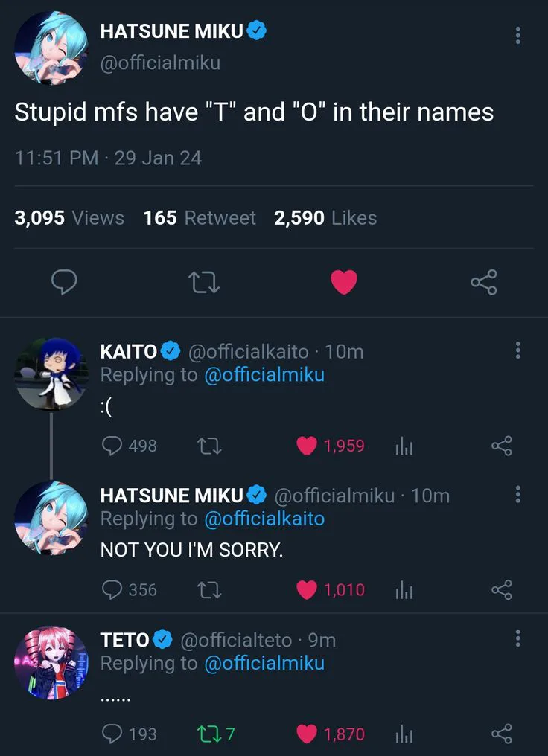The width and height of the screenshot is (548, 756).
Task: View the 2,590 Likes list
Action: (325, 218)
